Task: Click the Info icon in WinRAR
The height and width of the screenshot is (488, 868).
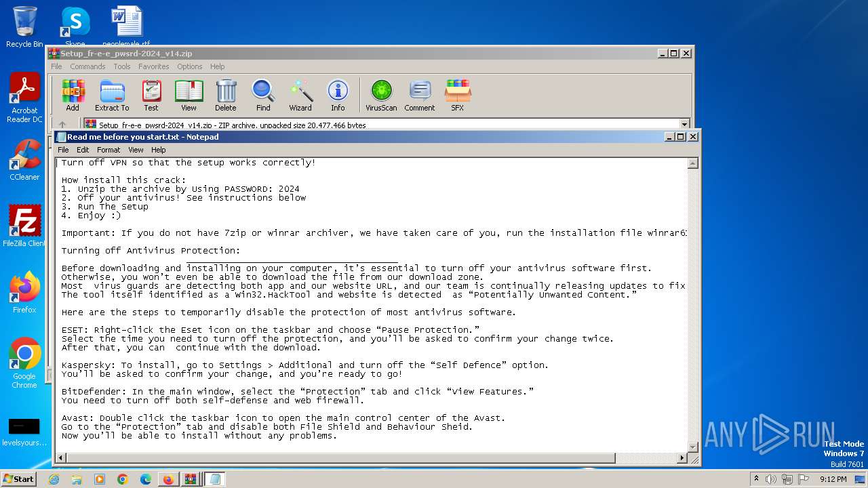Action: point(338,95)
